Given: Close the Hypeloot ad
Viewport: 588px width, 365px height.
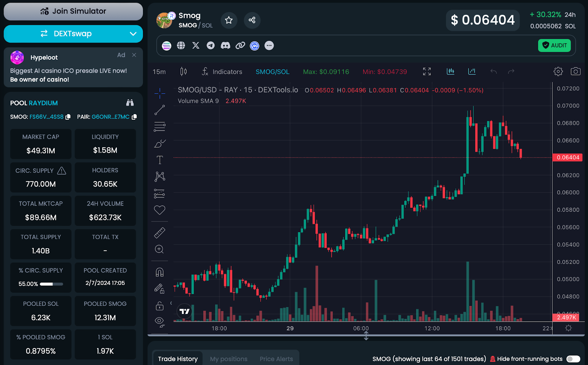Looking at the screenshot, I should coord(134,55).
